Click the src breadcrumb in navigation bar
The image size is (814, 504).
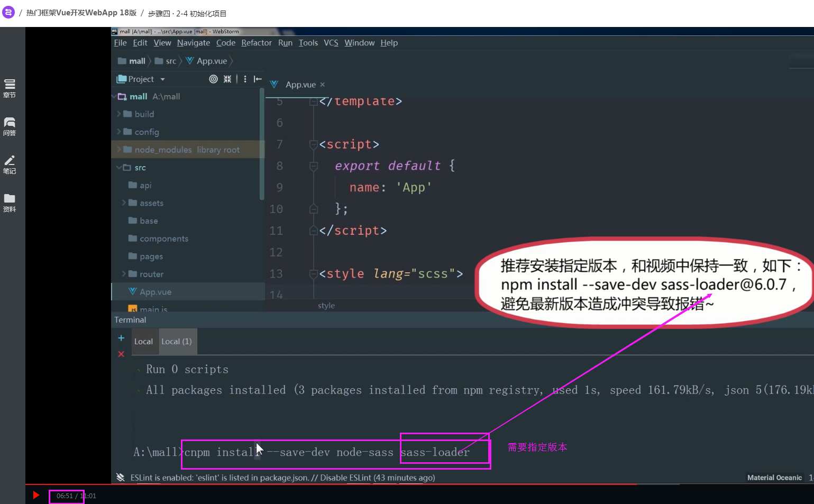tap(166, 61)
